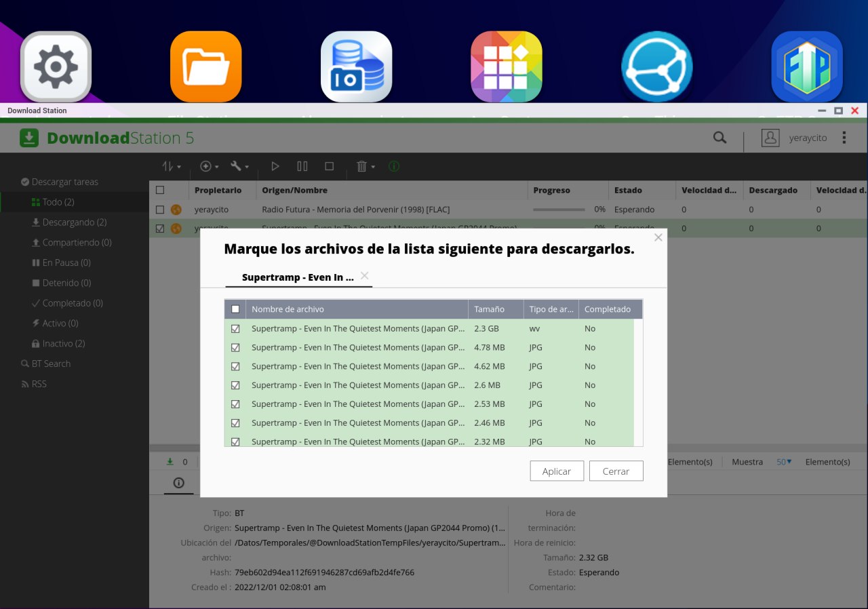Expand the trash delete dropdown
Image resolution: width=868 pixels, height=609 pixels.
pyautogui.click(x=366, y=166)
